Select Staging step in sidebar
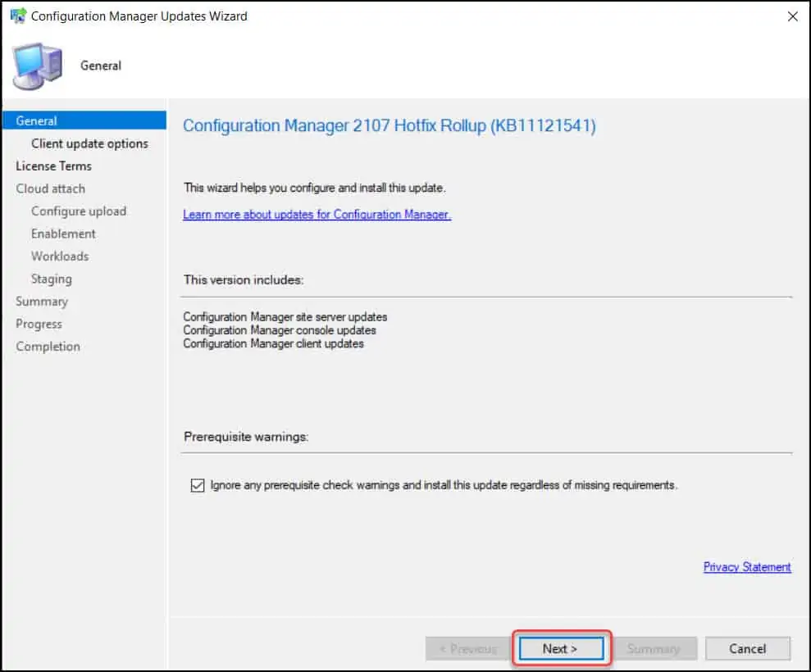This screenshot has height=672, width=811. click(x=51, y=279)
